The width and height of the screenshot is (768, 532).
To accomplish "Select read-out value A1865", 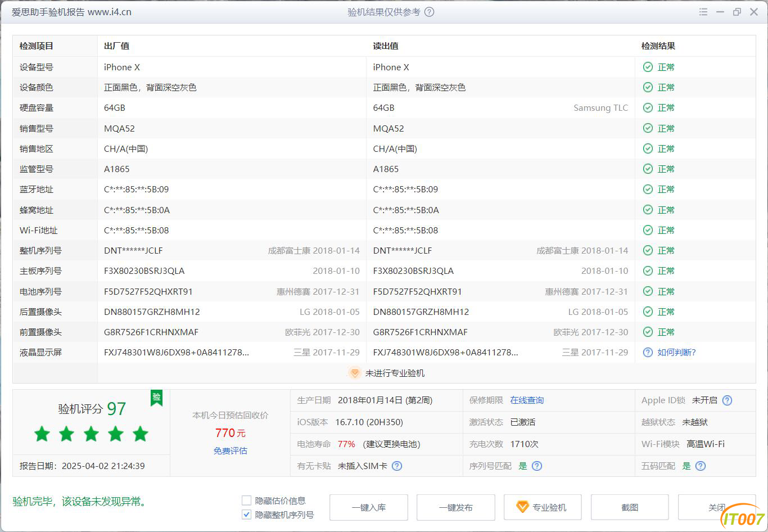I will tap(386, 169).
